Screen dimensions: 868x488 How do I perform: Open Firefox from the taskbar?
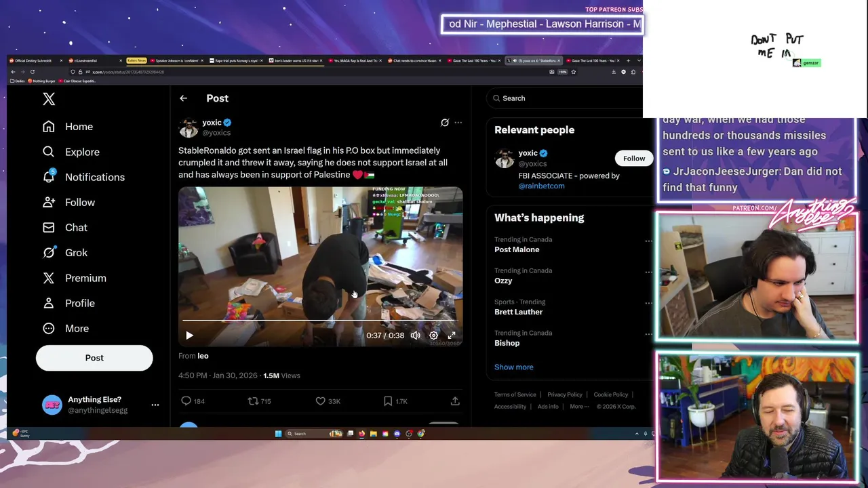[361, 434]
